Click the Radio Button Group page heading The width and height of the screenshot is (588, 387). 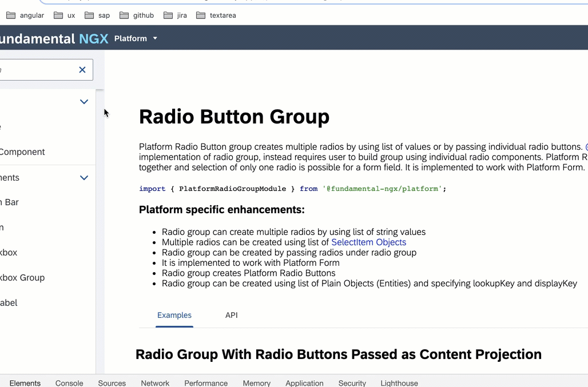pos(234,117)
